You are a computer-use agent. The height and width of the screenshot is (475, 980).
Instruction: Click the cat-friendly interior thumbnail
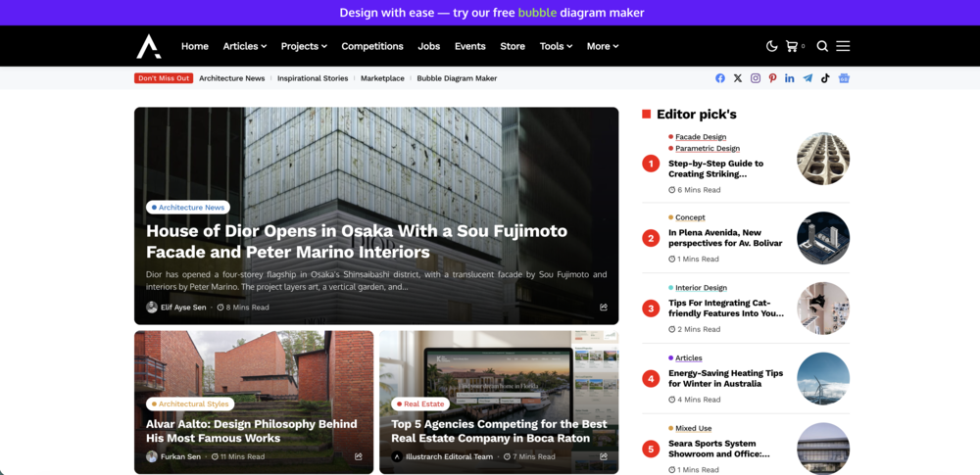click(x=823, y=309)
